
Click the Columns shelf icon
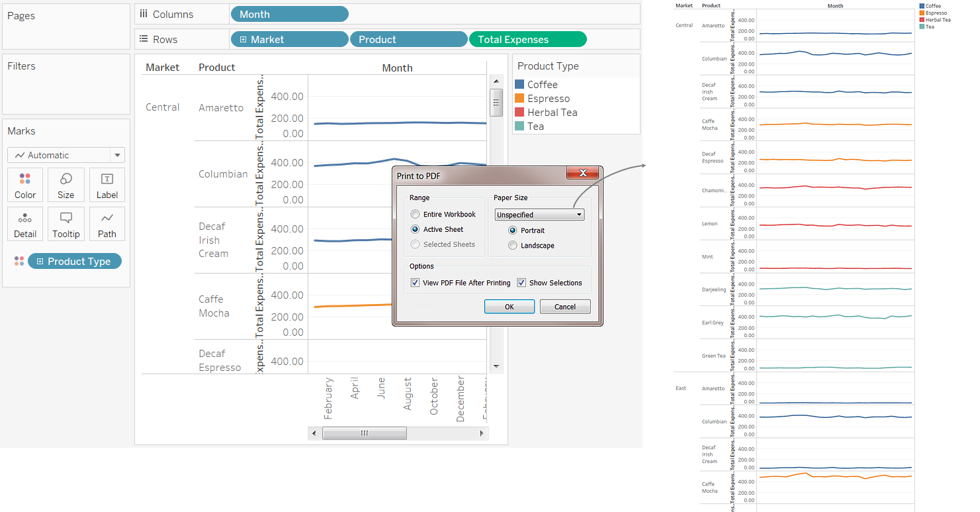(x=144, y=14)
